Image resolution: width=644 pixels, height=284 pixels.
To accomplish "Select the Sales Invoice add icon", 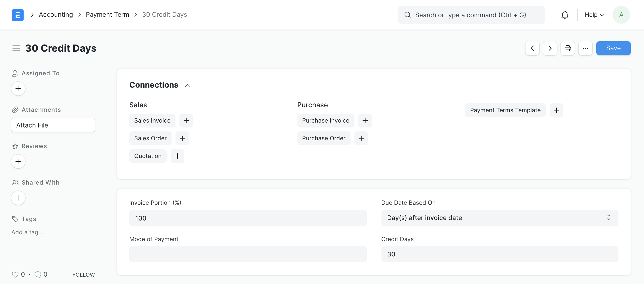I will (186, 120).
